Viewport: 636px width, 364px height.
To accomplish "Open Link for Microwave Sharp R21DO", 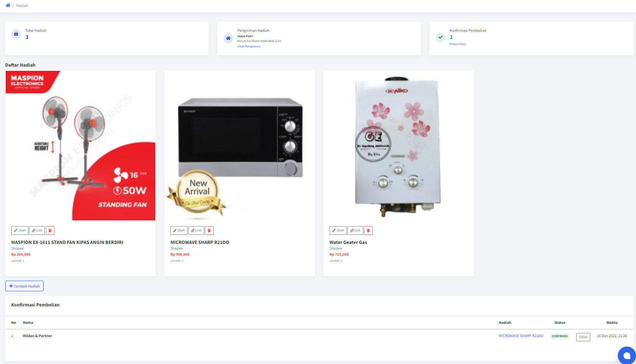I will tap(196, 230).
